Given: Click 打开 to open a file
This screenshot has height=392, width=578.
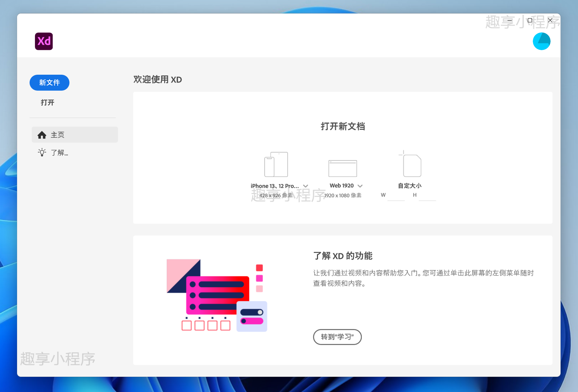Looking at the screenshot, I should point(47,102).
